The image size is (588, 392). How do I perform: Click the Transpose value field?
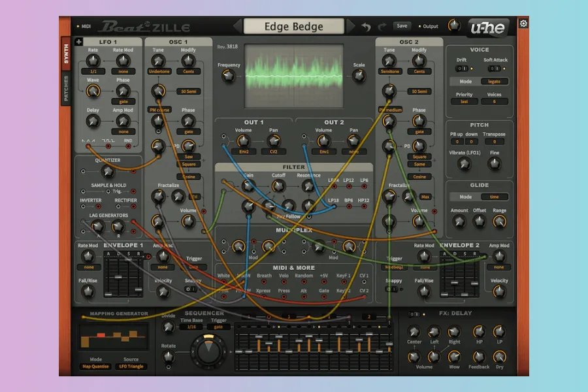[x=494, y=141]
